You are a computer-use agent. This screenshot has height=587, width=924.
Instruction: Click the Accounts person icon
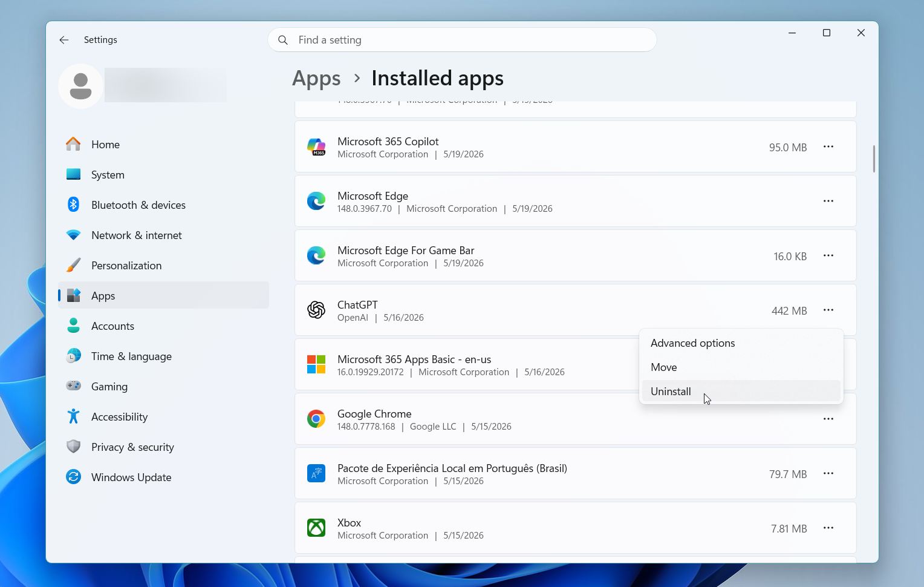point(73,326)
